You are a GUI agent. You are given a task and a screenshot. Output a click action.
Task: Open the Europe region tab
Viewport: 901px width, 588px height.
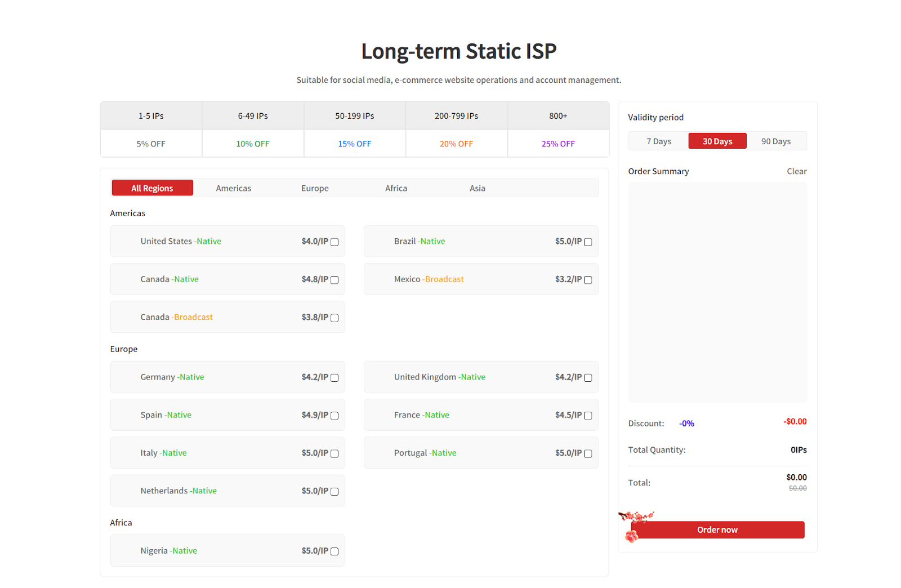pyautogui.click(x=315, y=188)
